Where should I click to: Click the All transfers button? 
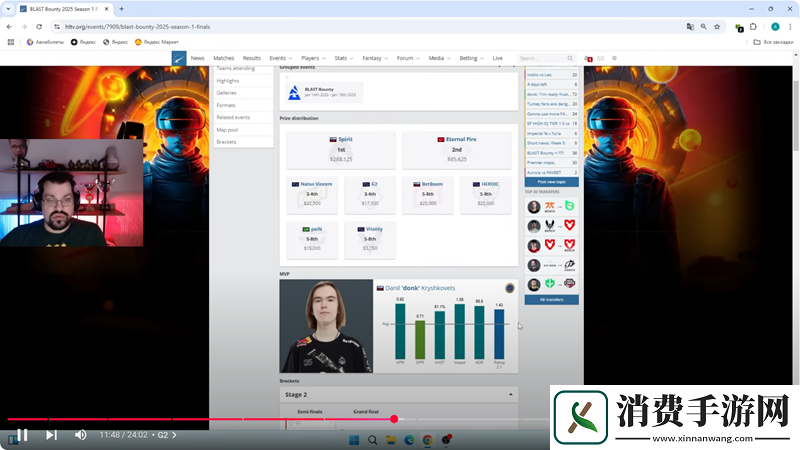[553, 299]
